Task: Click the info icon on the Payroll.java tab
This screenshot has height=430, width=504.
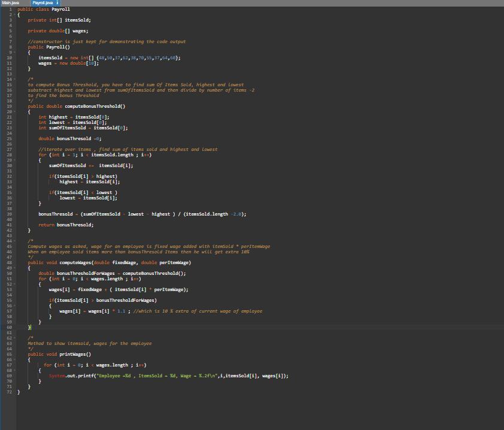Action: click(57, 3)
